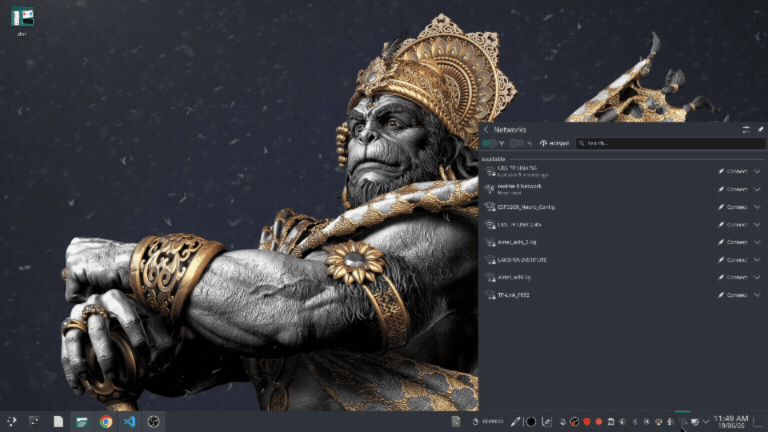Open the audio volume tray icon
Image resolution: width=768 pixels, height=432 pixels.
pos(623,422)
